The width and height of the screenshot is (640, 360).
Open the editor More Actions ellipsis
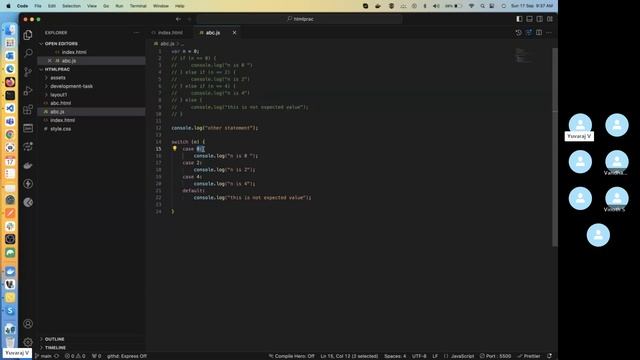pyautogui.click(x=549, y=33)
